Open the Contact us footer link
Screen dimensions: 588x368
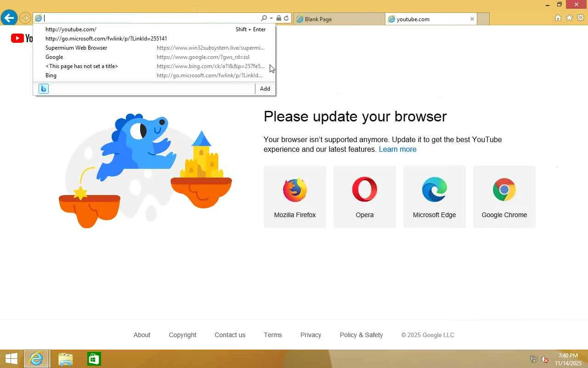(230, 335)
